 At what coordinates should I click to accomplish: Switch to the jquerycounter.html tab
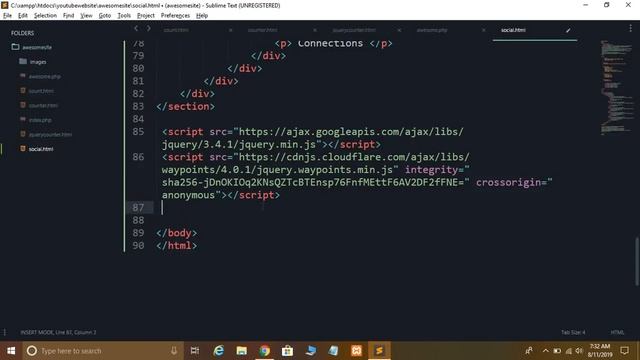pyautogui.click(x=354, y=30)
